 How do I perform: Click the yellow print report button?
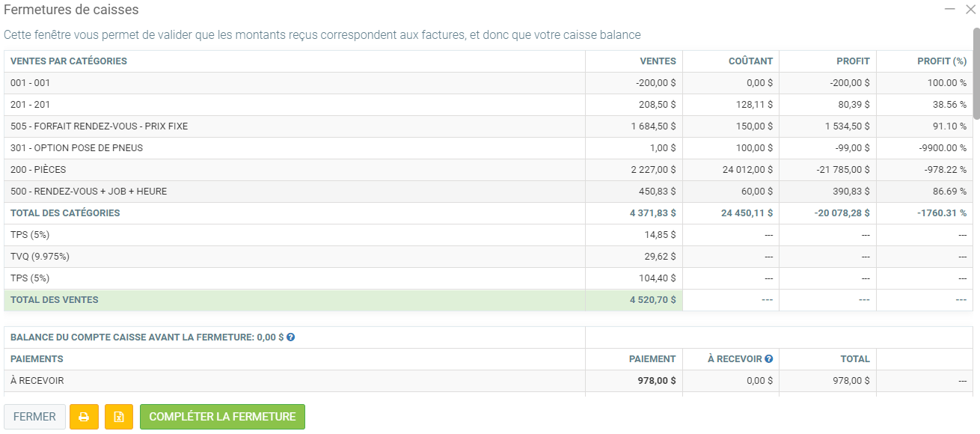(x=84, y=417)
